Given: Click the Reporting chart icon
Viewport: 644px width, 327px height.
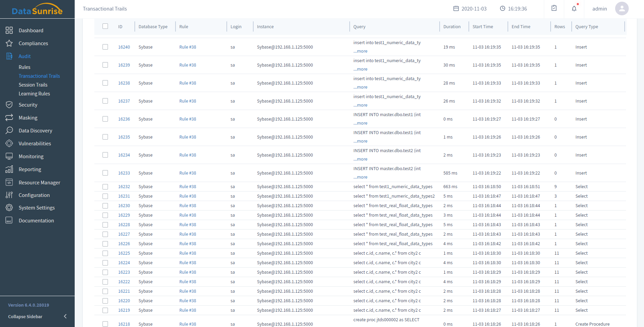Looking at the screenshot, I should click(x=9, y=169).
